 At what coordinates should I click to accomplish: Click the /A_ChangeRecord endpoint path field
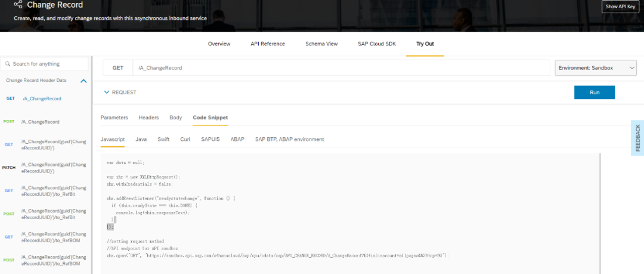[x=341, y=68]
